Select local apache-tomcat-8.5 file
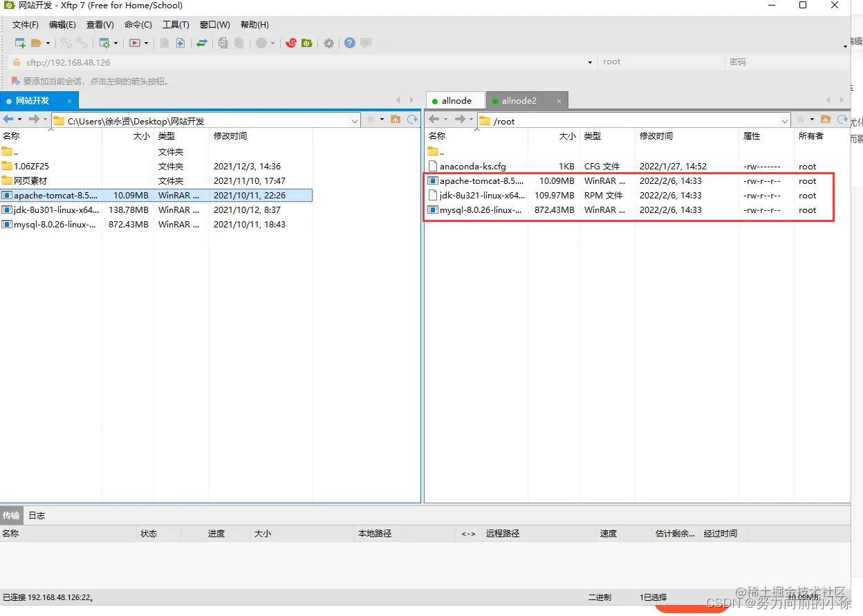Screen dimensions: 863x616 (157, 196)
